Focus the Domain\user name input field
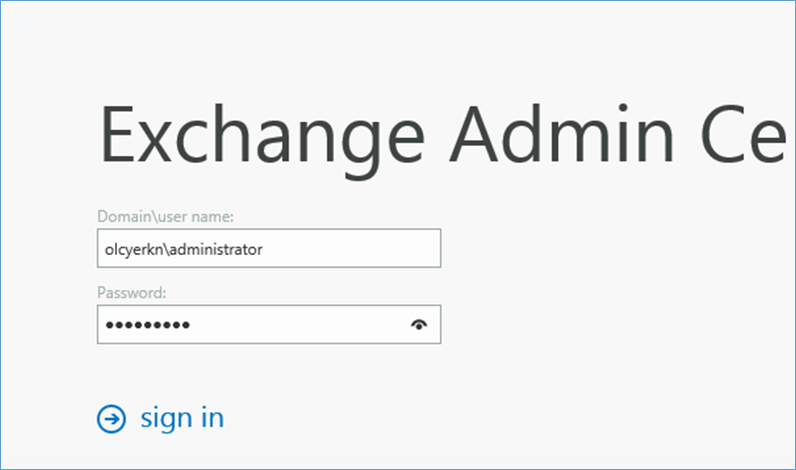Image resolution: width=796 pixels, height=470 pixels. 269,248
